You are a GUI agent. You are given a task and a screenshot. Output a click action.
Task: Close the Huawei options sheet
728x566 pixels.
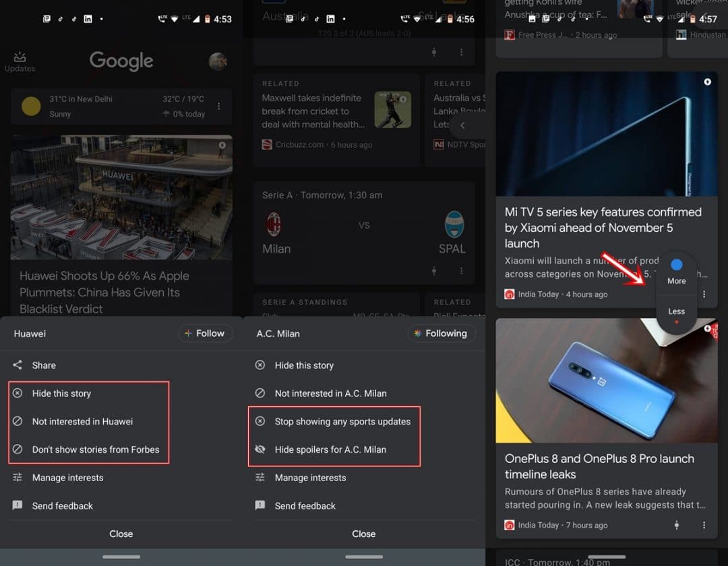121,534
